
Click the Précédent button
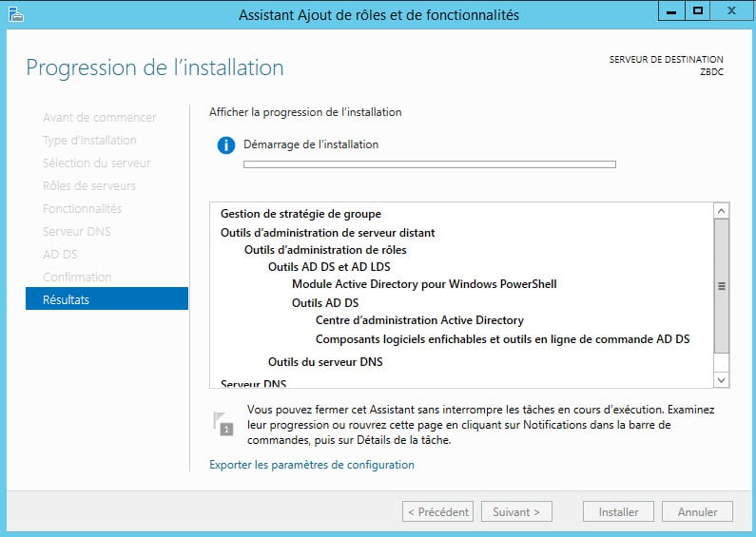tap(437, 511)
